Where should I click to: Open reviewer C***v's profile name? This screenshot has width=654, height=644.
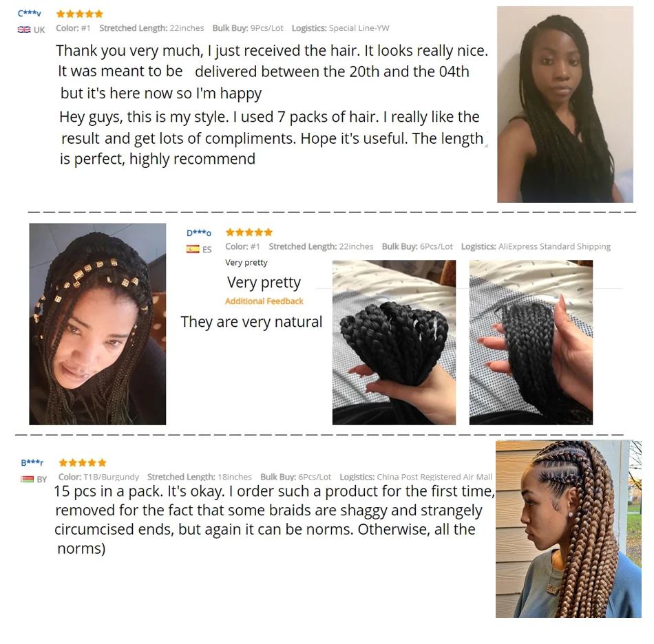pyautogui.click(x=29, y=13)
